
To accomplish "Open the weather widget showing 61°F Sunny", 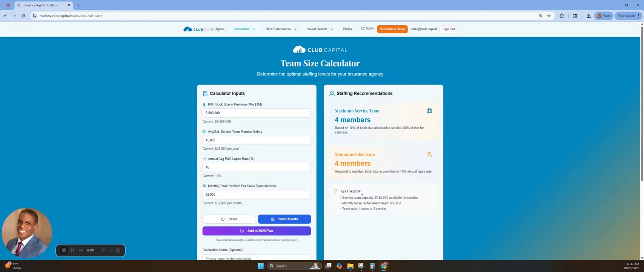I will (x=13, y=266).
